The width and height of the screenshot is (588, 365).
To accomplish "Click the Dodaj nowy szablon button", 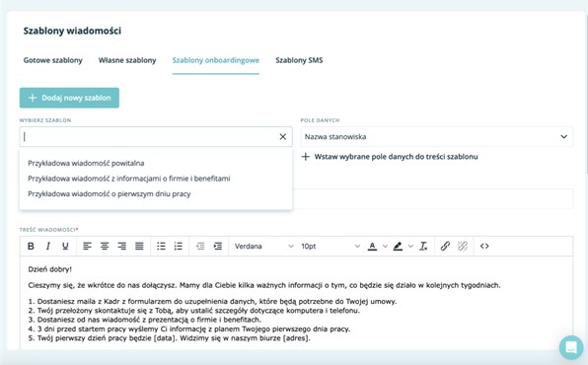I will [x=69, y=98].
